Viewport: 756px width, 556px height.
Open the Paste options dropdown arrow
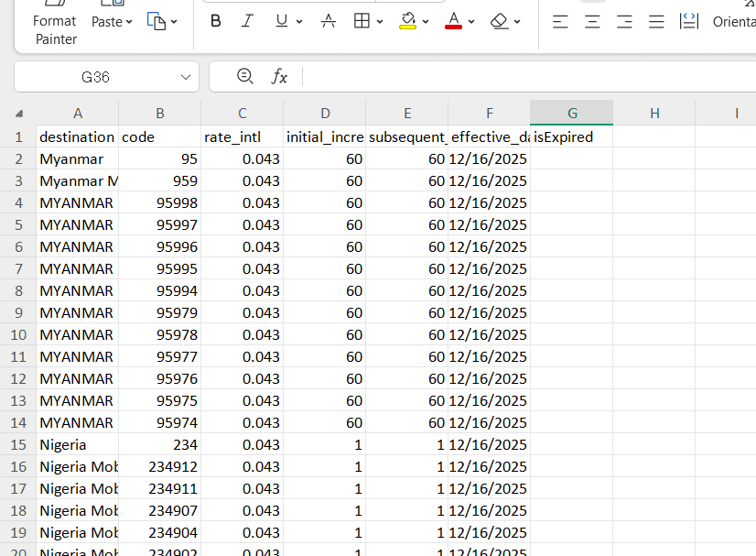click(129, 22)
